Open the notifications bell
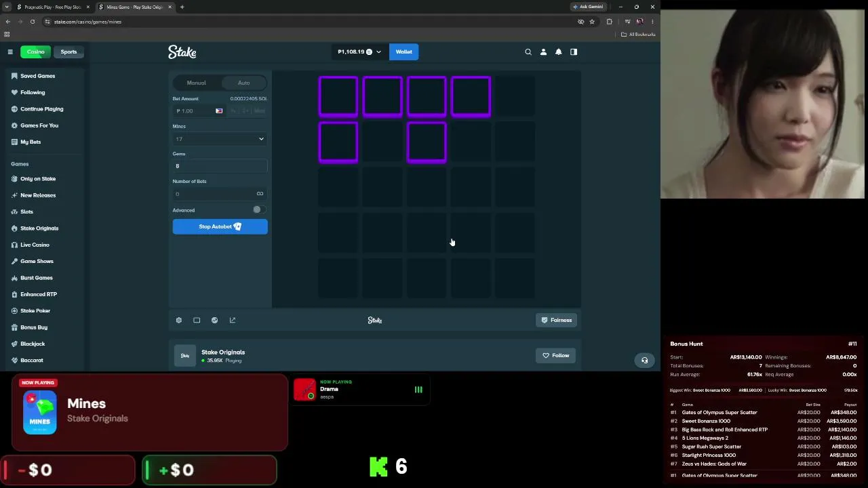 point(559,52)
